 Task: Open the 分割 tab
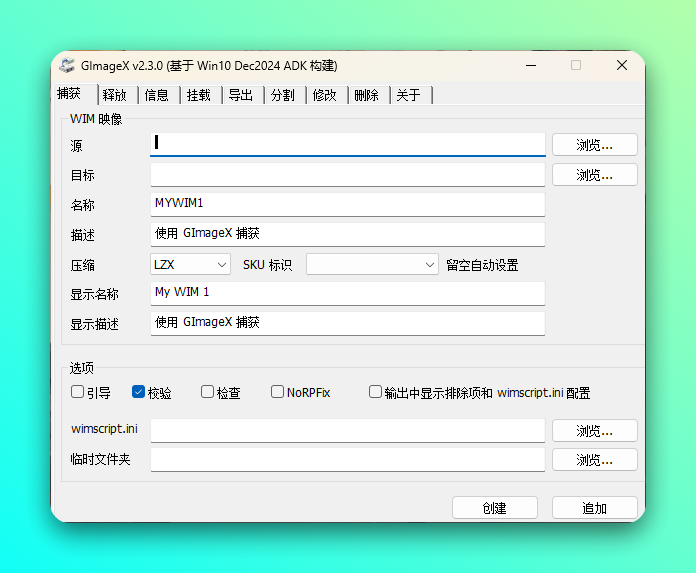[283, 95]
